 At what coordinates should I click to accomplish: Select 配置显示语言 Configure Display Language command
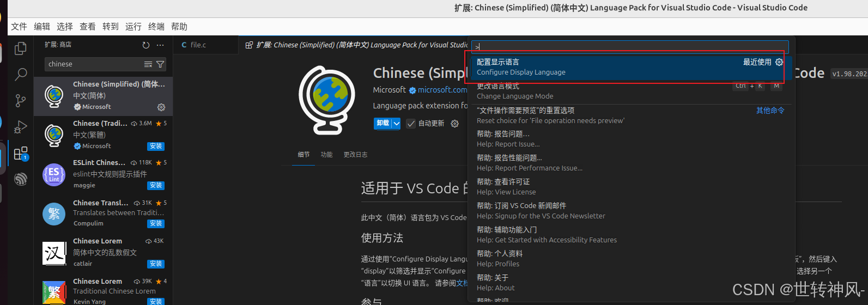[x=630, y=67]
